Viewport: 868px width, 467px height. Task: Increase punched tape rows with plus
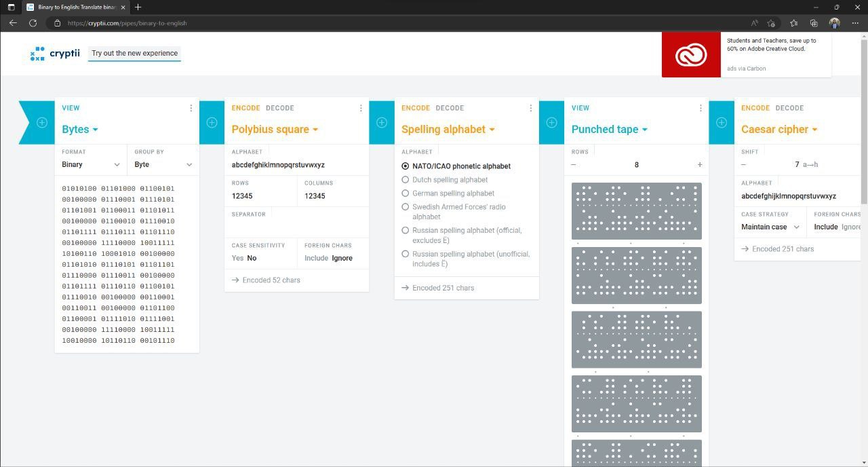pyautogui.click(x=700, y=165)
